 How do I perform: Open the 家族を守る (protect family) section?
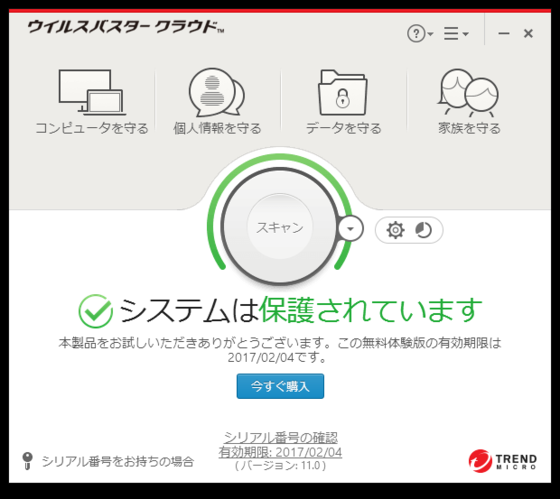point(469,102)
